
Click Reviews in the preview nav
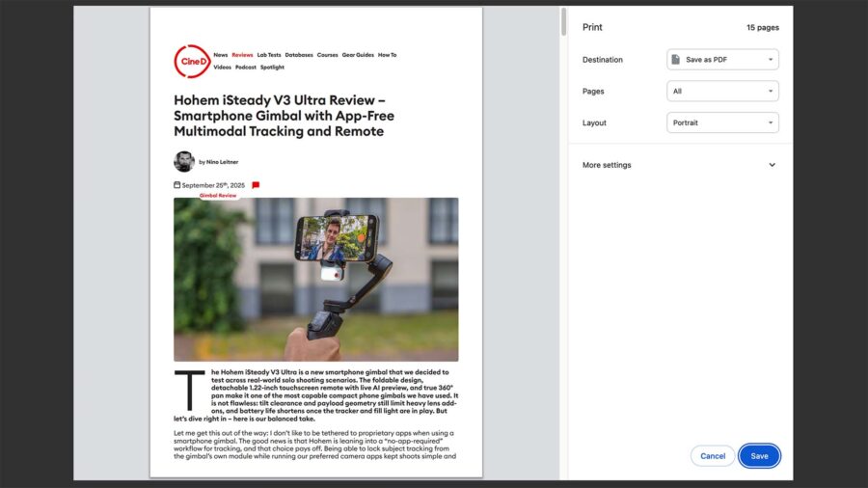[242, 55]
